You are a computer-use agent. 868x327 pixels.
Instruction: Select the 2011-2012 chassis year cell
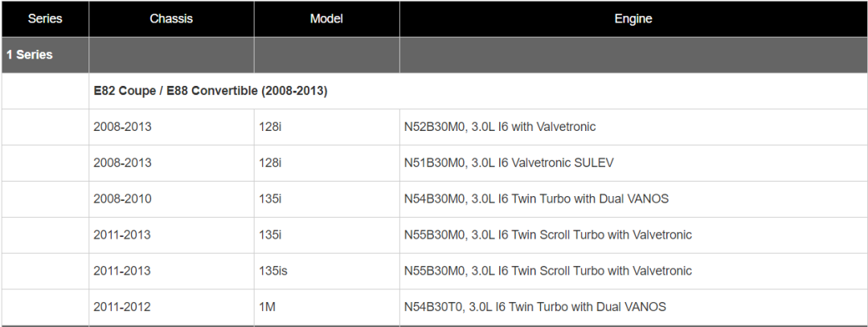point(122,307)
